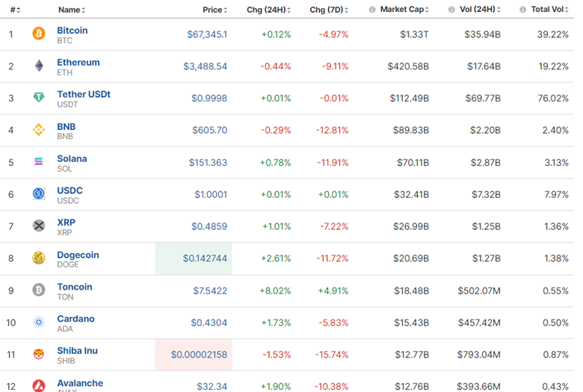Open the Cardano coin link

click(x=75, y=319)
